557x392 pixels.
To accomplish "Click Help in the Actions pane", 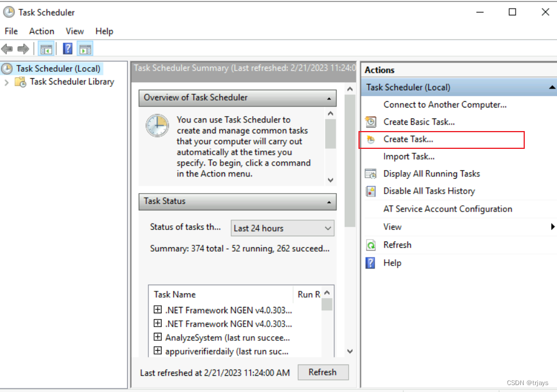I will pos(392,263).
